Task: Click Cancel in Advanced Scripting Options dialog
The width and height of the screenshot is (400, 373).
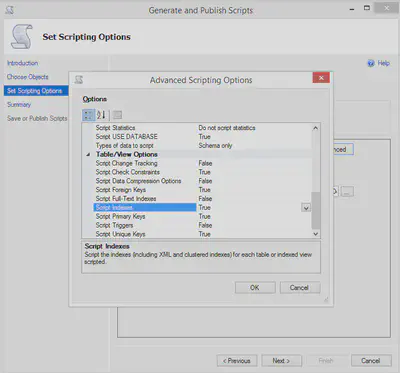Action: point(299,288)
